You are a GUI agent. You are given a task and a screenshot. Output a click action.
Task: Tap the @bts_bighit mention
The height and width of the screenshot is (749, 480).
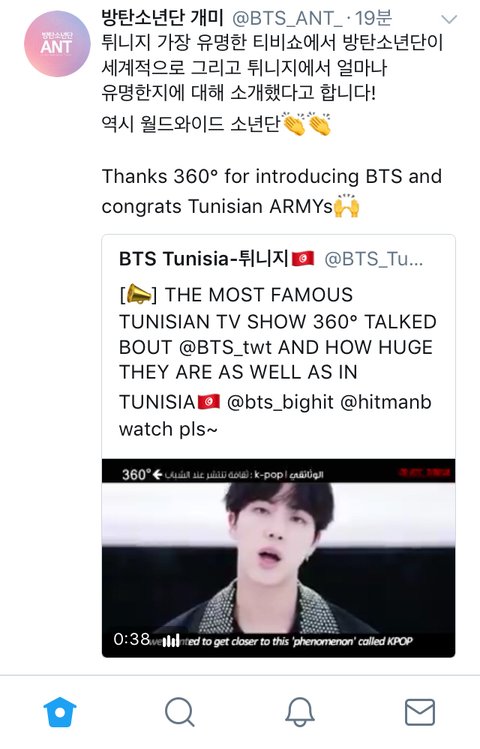click(x=280, y=402)
